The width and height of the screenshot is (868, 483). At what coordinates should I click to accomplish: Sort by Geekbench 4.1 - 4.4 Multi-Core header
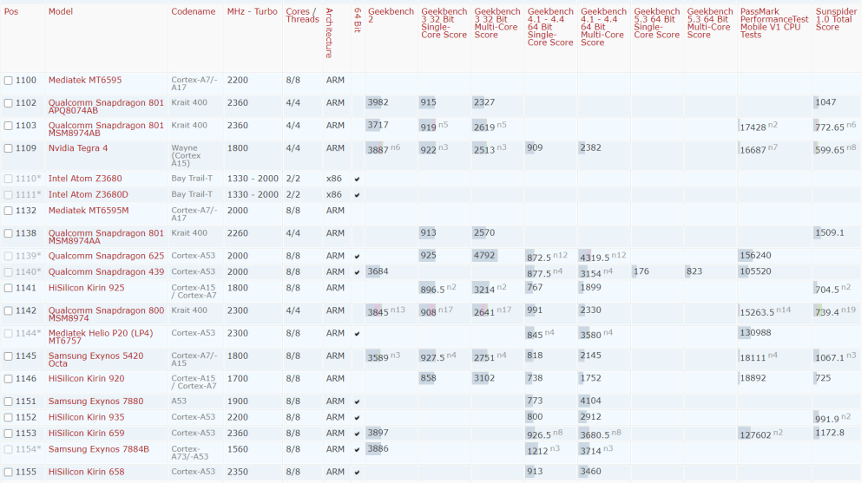(x=603, y=27)
